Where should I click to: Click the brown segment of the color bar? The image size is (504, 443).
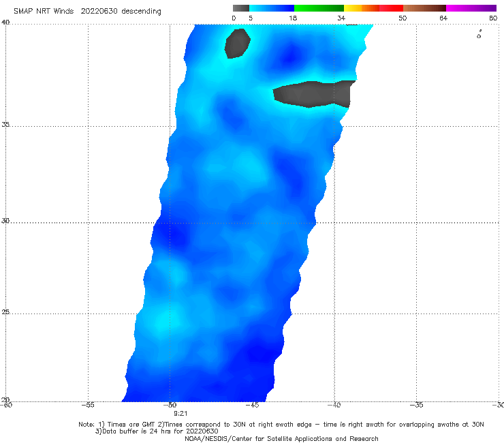tap(424, 8)
